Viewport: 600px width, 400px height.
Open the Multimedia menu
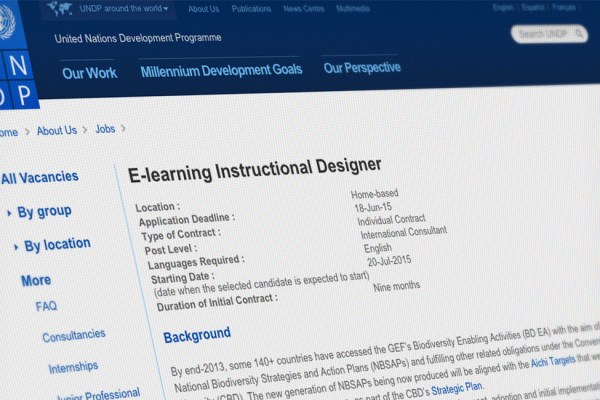352,8
